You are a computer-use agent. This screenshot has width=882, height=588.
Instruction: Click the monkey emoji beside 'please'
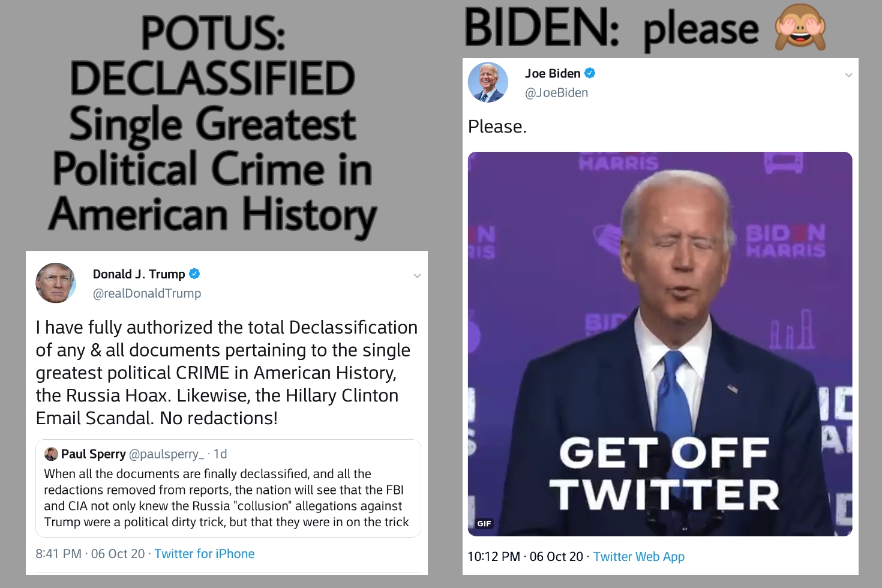click(800, 28)
